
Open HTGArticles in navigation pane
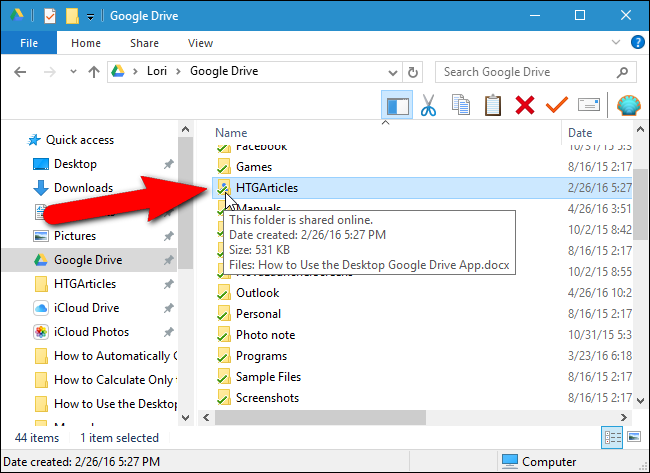coord(85,284)
